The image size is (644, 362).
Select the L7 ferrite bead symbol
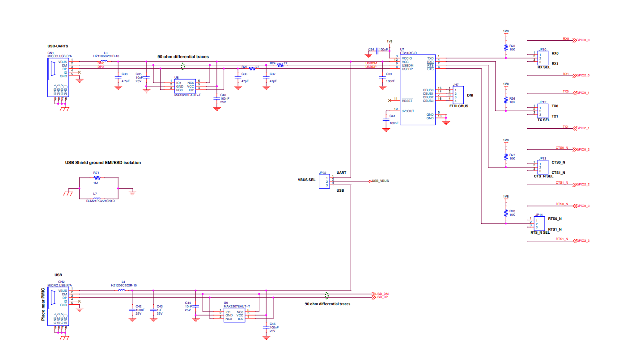pos(97,198)
